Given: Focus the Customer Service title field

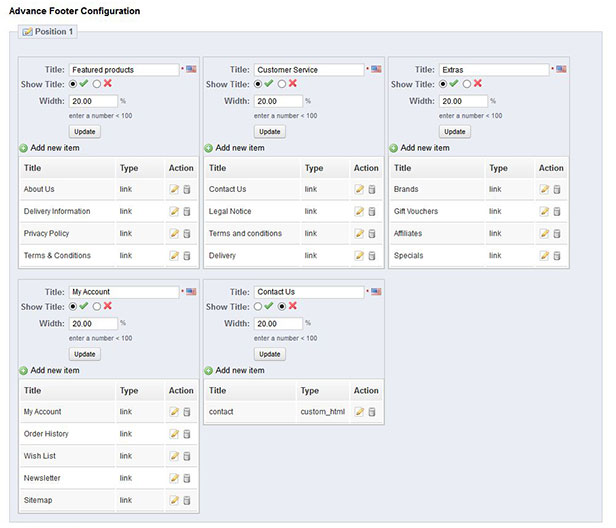Looking at the screenshot, I should pos(309,70).
